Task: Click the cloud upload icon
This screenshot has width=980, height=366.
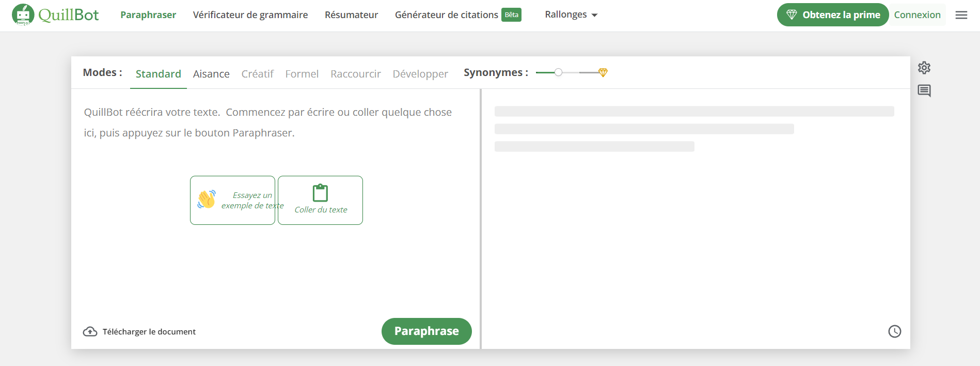Action: [90, 331]
